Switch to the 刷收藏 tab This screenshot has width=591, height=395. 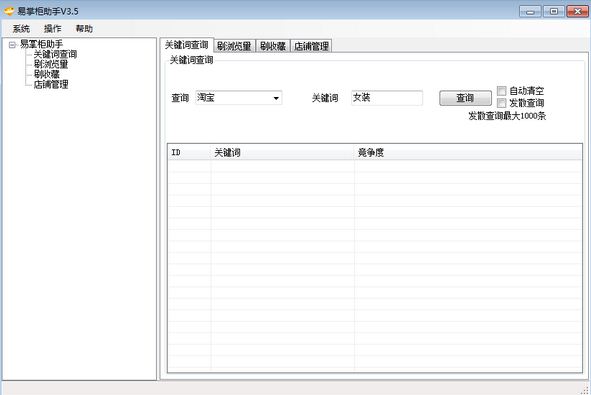point(273,46)
